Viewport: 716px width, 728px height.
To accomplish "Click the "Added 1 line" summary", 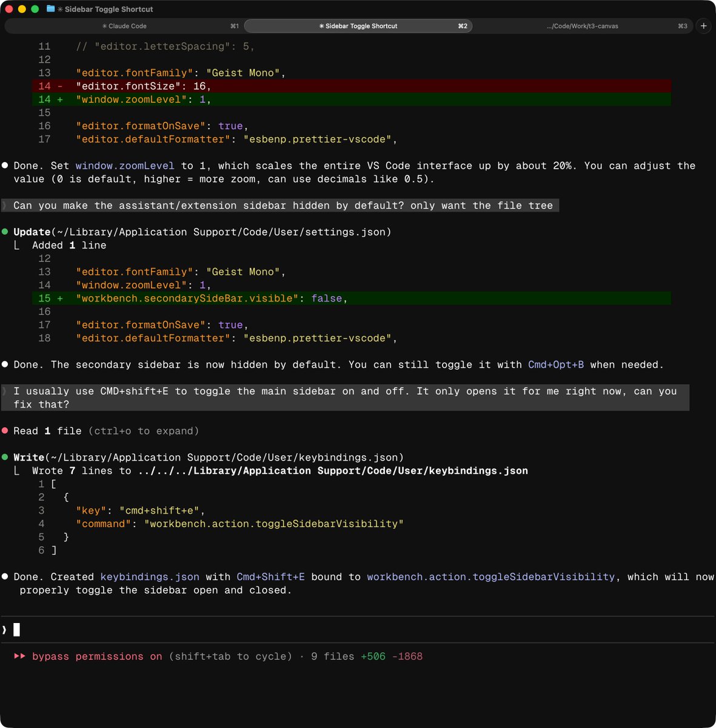I will pyautogui.click(x=69, y=246).
